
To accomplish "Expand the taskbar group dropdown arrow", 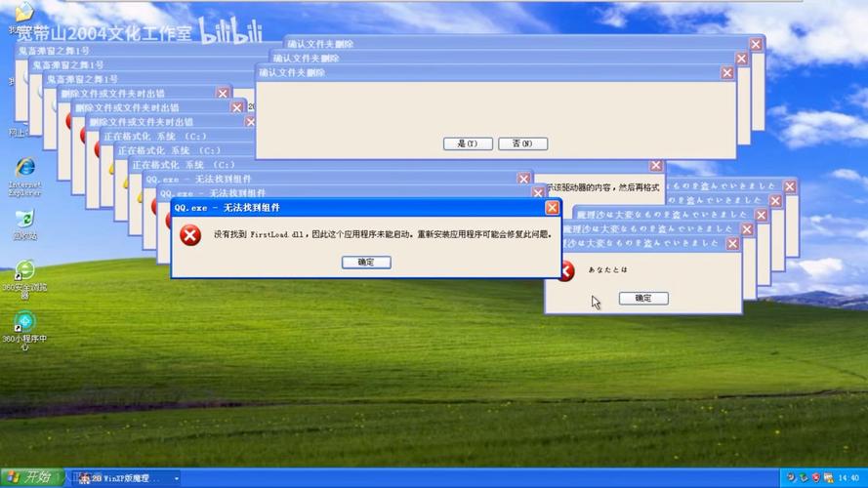I will point(176,478).
